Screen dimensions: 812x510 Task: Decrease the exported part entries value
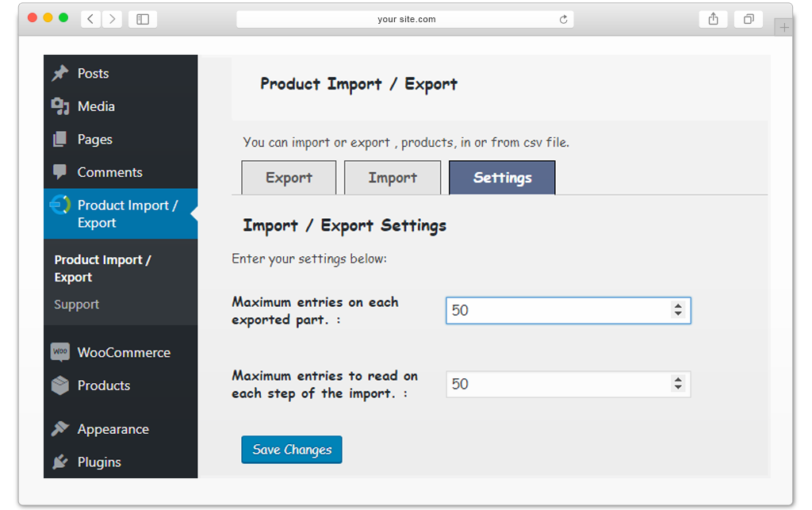point(678,314)
